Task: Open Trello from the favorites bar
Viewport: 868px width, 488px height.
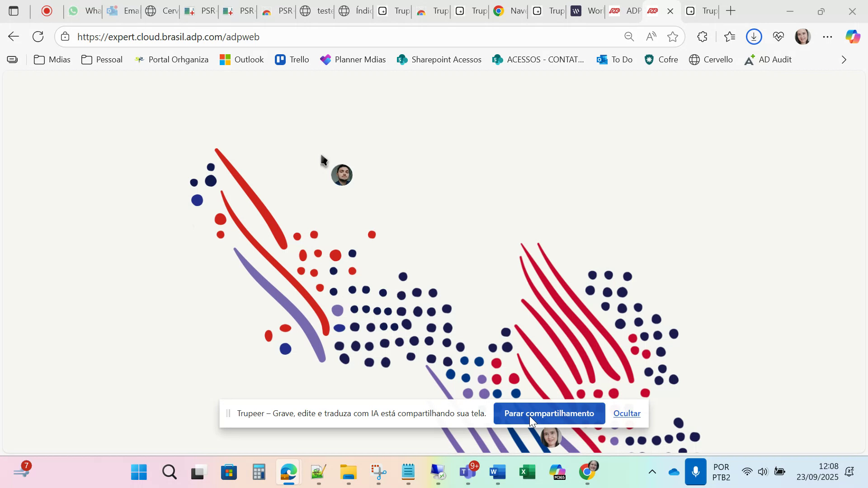Action: pyautogui.click(x=292, y=59)
